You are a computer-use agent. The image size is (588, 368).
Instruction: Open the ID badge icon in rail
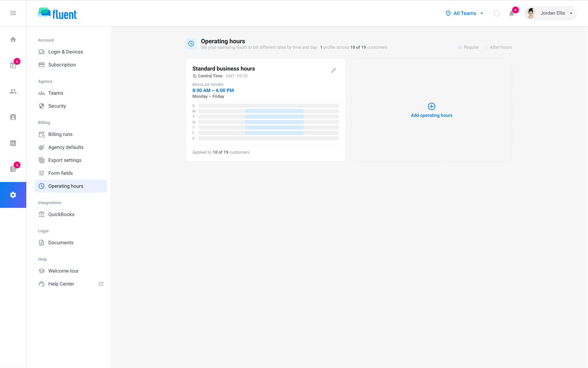pyautogui.click(x=13, y=117)
